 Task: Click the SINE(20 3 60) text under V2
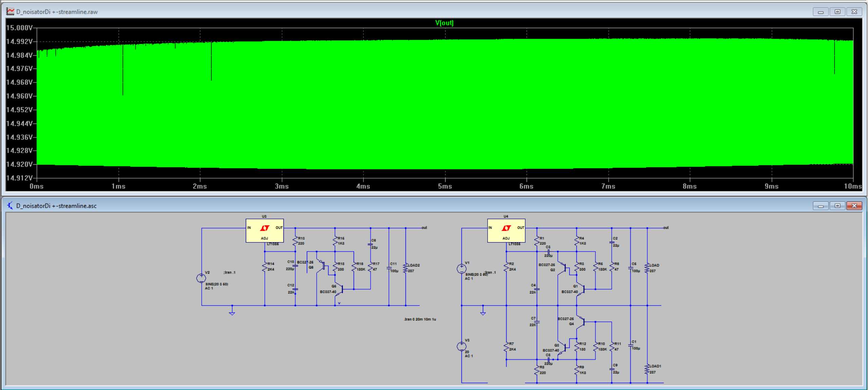217,284
